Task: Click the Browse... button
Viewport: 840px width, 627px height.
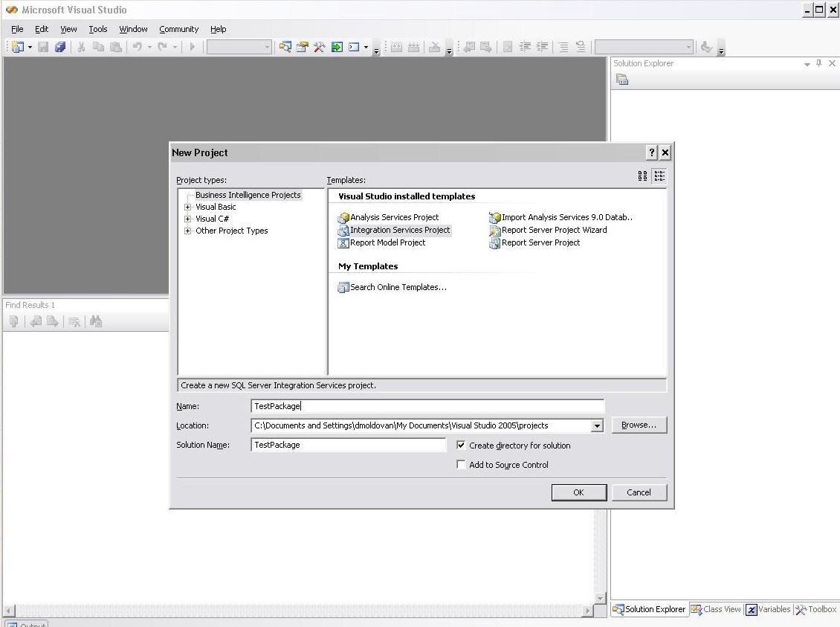Action: click(x=639, y=425)
